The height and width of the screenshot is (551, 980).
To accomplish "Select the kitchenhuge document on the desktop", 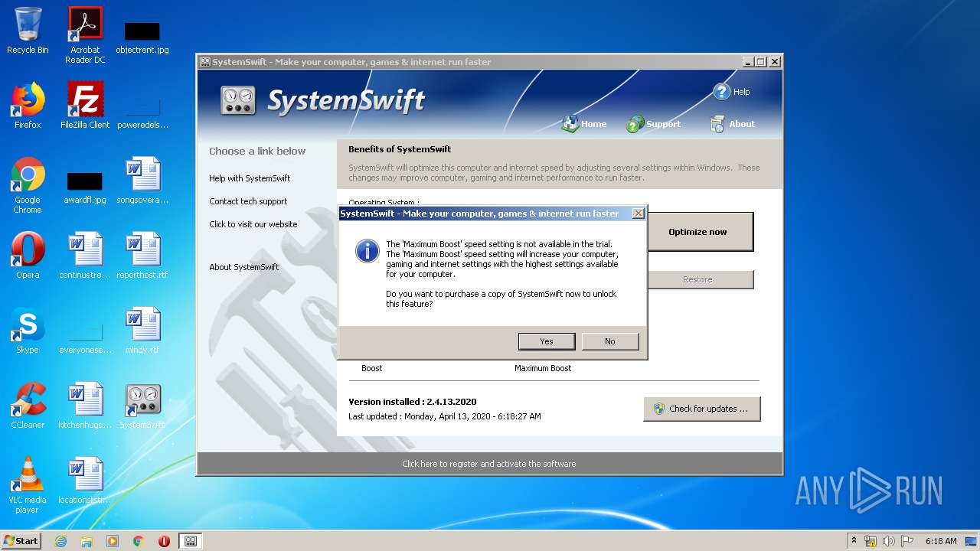I will 85,406.
